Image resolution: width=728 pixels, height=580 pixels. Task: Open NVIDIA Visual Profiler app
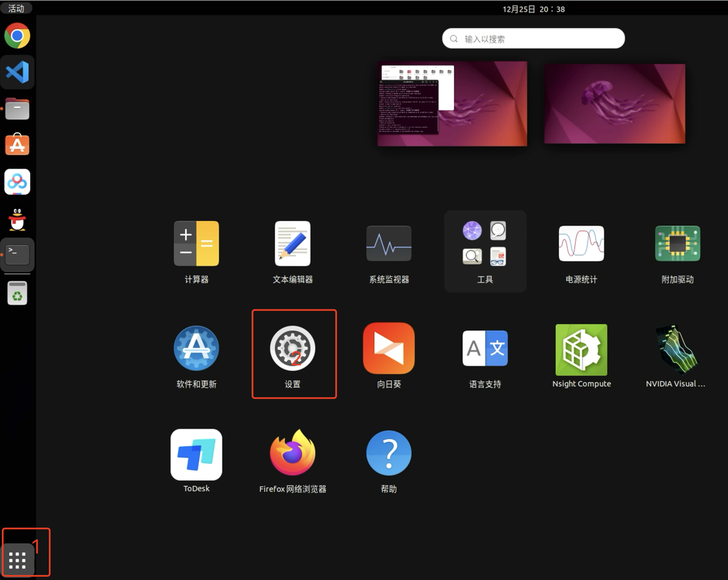tap(675, 356)
